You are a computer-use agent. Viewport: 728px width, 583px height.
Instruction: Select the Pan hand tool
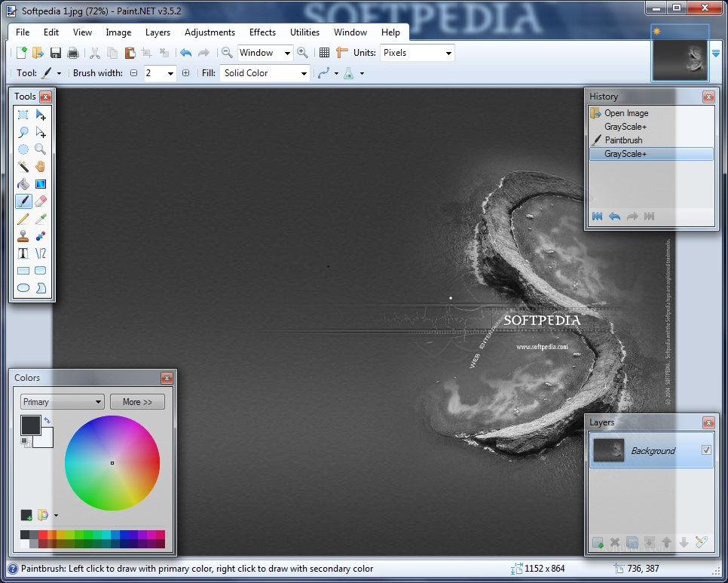click(x=41, y=167)
